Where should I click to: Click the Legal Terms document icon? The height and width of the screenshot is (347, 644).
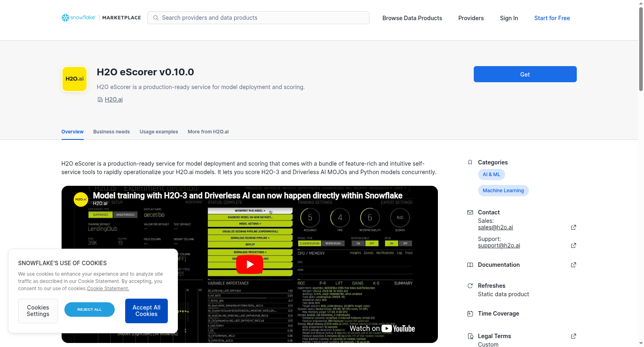(x=470, y=336)
